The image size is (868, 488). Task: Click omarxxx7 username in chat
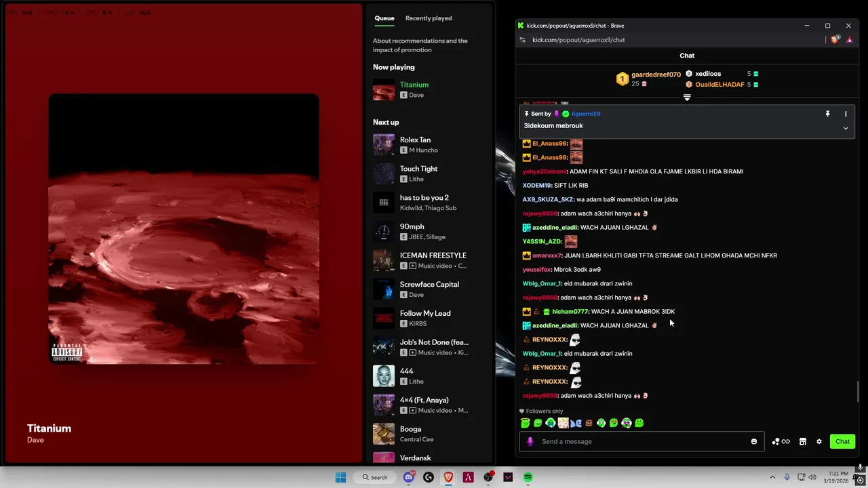[547, 256]
